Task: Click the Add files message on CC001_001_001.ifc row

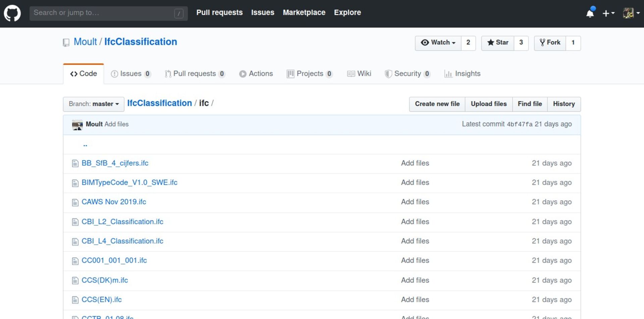Action: (415, 260)
